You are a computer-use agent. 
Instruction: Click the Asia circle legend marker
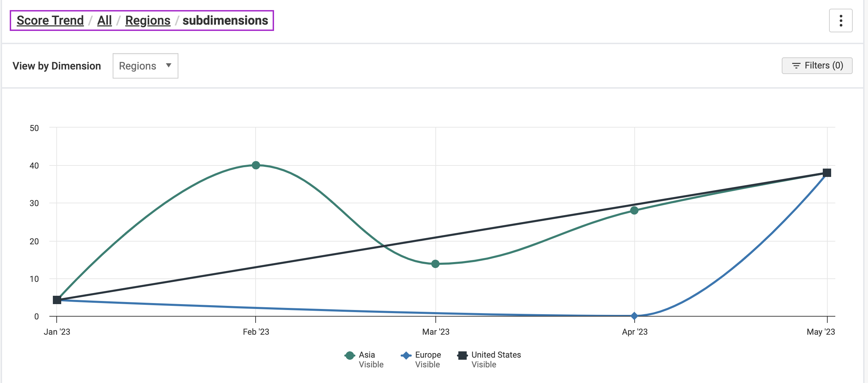pyautogui.click(x=349, y=355)
